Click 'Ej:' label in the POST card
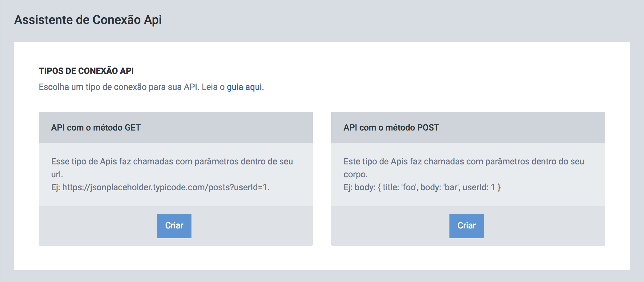Image resolution: width=644 pixels, height=282 pixels. coord(348,187)
